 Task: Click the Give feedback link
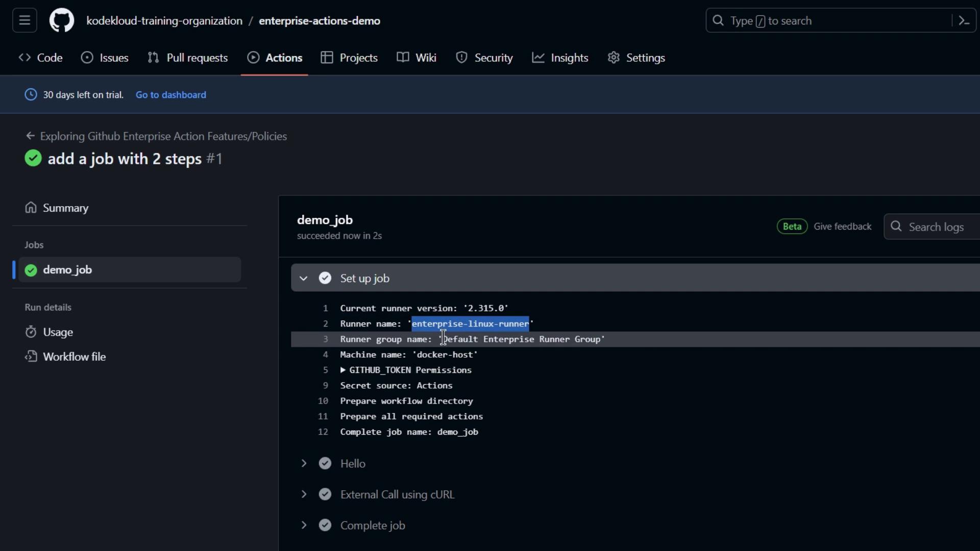tap(842, 227)
